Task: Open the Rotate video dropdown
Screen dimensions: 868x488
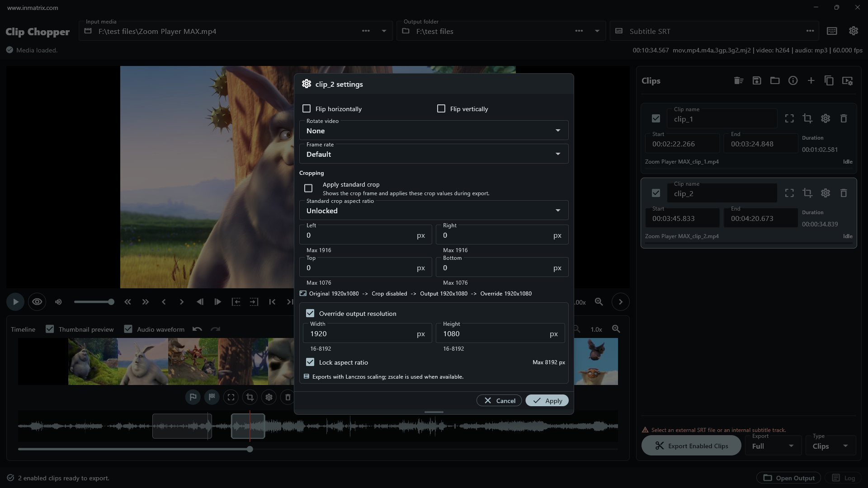Action: [434, 130]
